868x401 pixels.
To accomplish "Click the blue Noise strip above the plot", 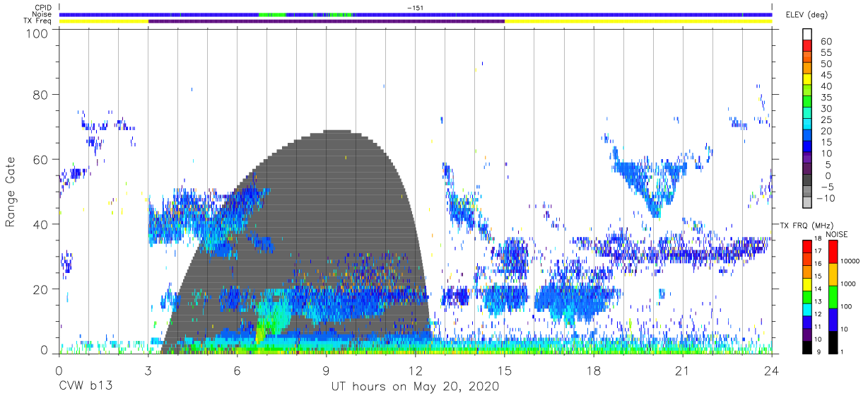I will click(415, 15).
